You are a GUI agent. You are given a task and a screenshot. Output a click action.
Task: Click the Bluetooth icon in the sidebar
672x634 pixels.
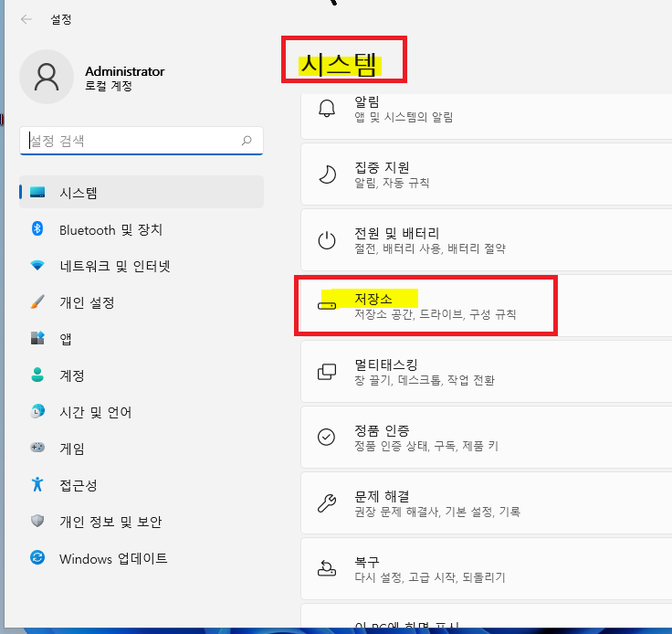(37, 228)
